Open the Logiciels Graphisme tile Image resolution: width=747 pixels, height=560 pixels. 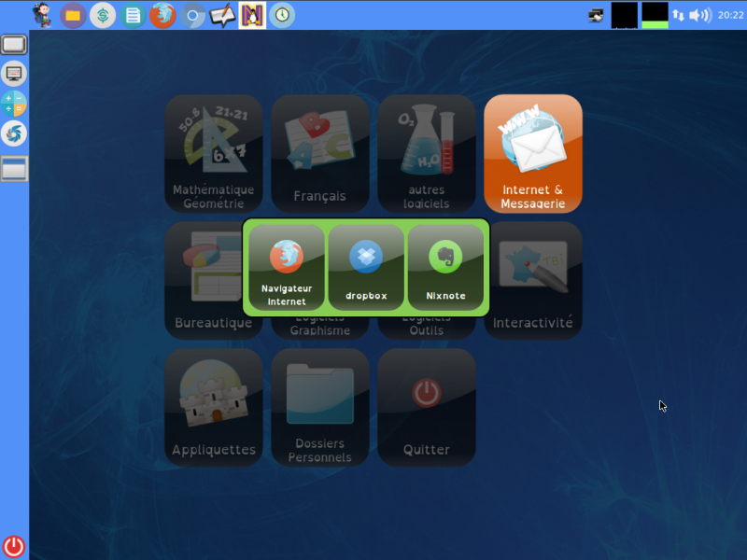[x=320, y=329]
